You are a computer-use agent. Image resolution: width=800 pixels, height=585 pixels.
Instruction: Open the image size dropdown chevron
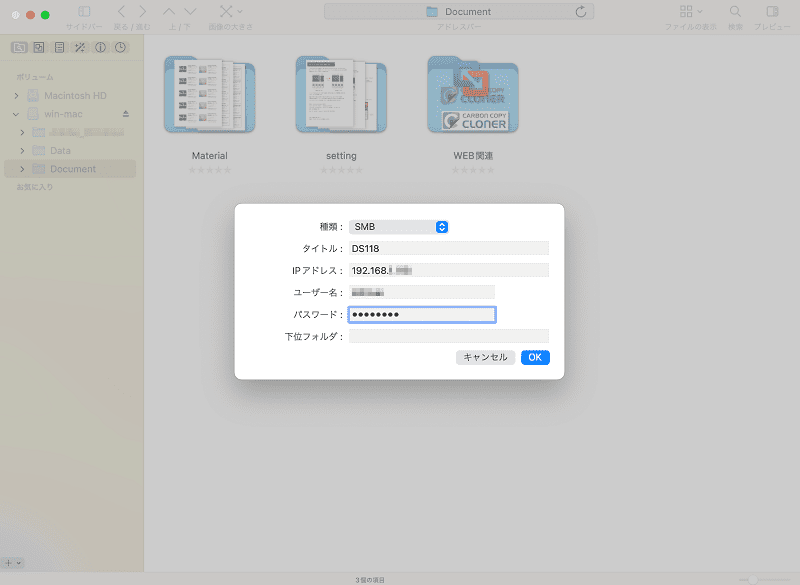[x=240, y=11]
